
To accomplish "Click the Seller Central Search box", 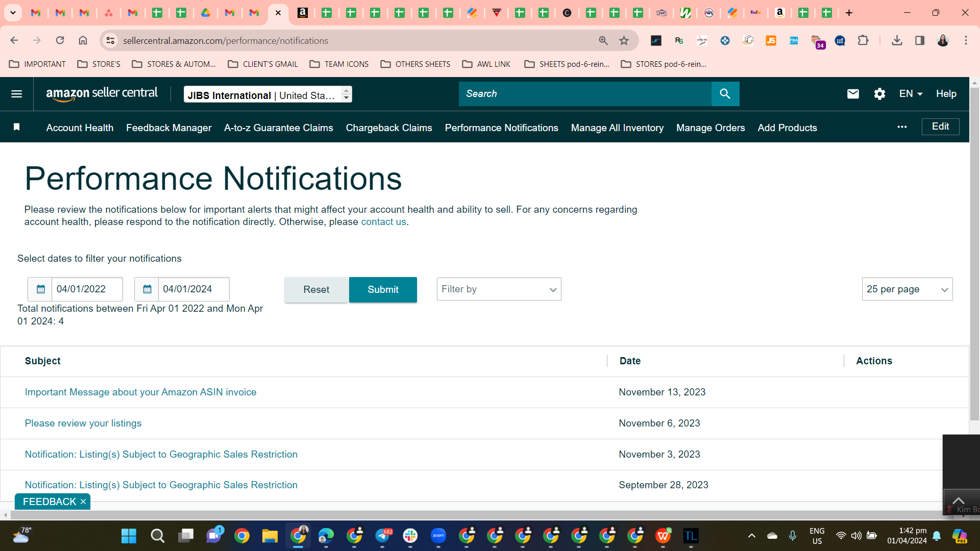I will click(585, 94).
